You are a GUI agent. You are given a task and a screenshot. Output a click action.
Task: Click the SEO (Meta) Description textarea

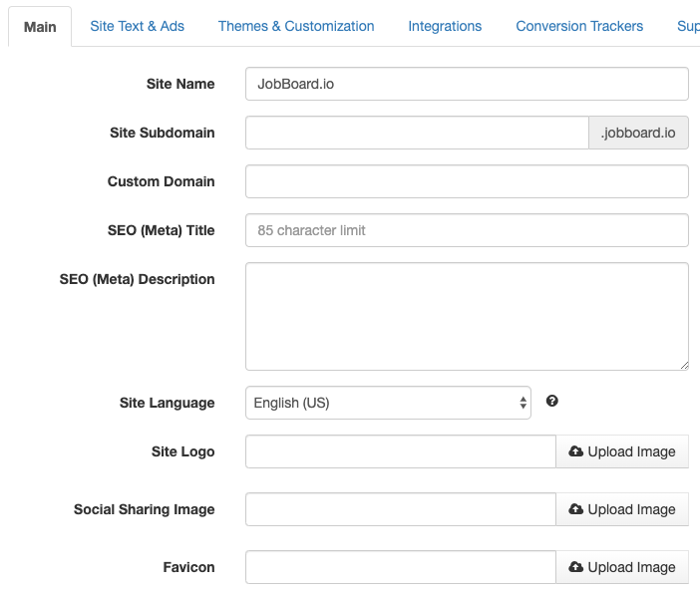(x=467, y=316)
